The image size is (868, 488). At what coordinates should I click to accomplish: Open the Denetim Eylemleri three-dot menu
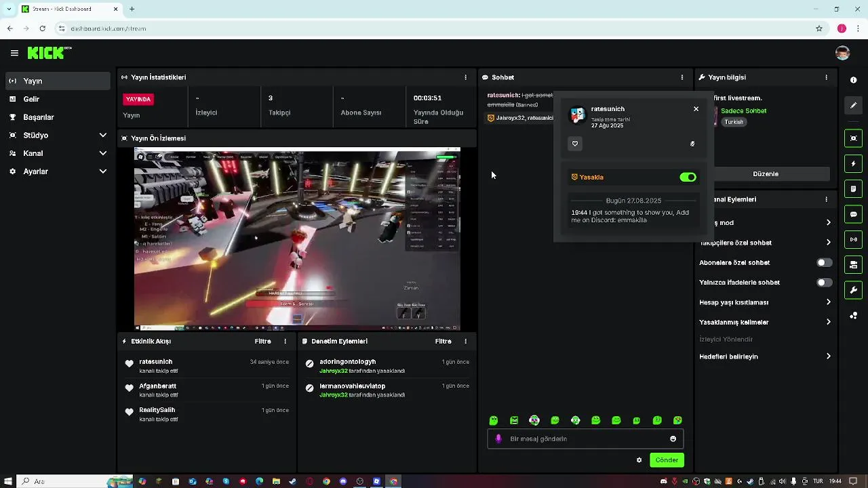pos(465,342)
